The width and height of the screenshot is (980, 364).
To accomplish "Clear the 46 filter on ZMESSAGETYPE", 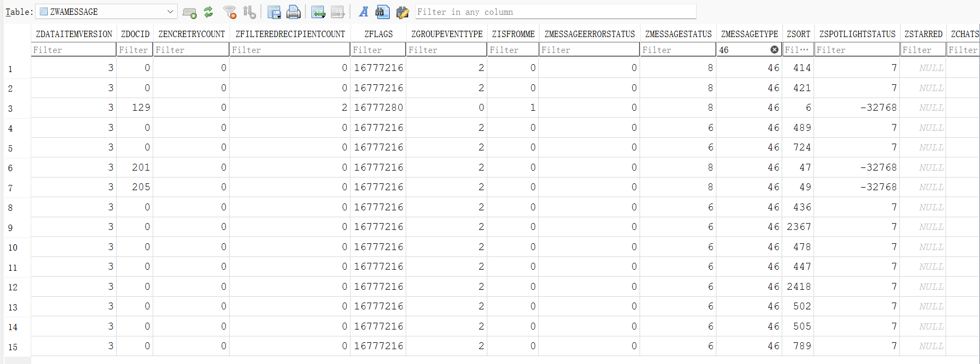I will click(x=774, y=50).
